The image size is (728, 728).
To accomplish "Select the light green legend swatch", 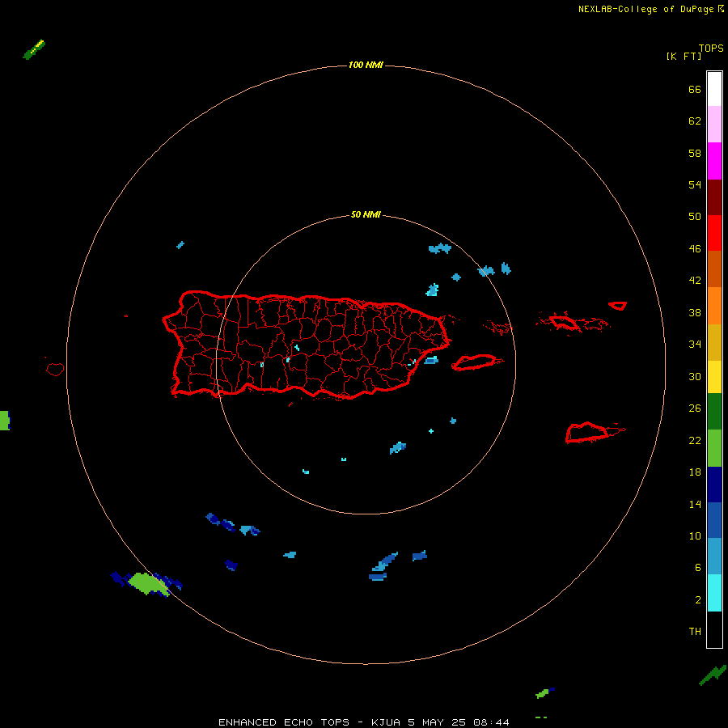I will (714, 448).
